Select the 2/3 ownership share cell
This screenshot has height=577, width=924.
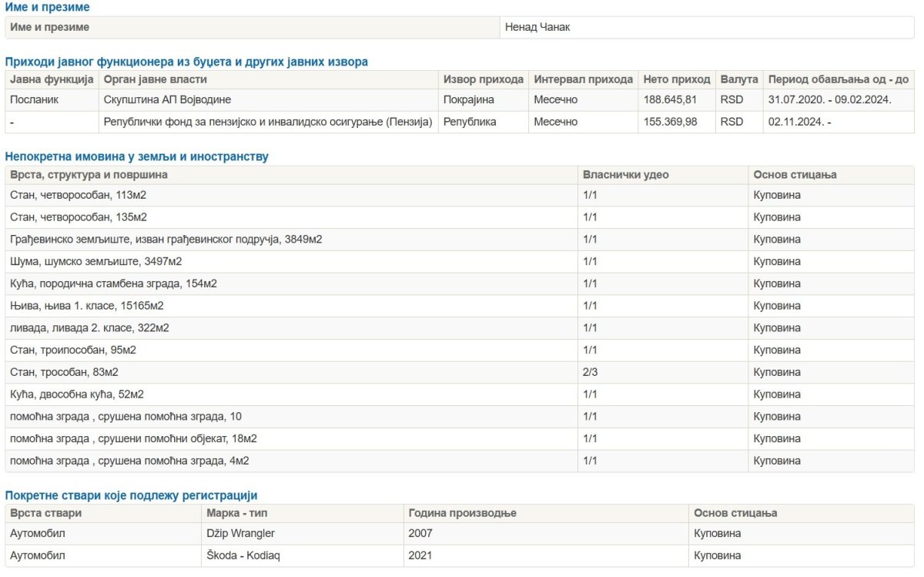tap(591, 372)
